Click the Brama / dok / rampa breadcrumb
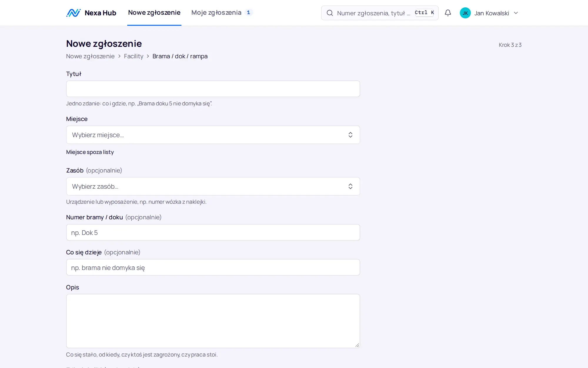588x368 pixels. pyautogui.click(x=180, y=56)
